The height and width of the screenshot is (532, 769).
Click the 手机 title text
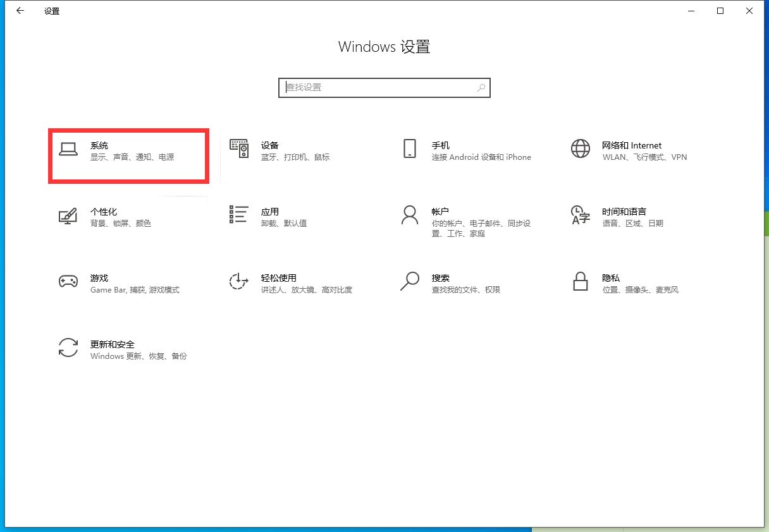pos(441,145)
